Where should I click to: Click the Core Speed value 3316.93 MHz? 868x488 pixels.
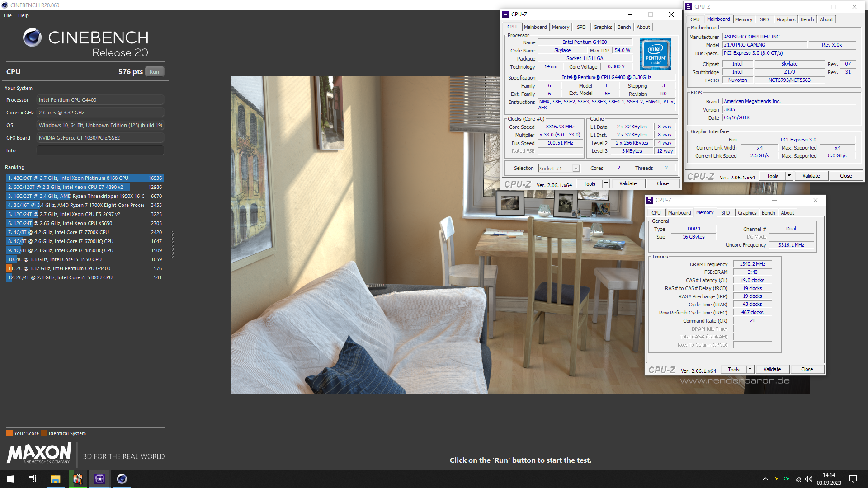pyautogui.click(x=560, y=127)
